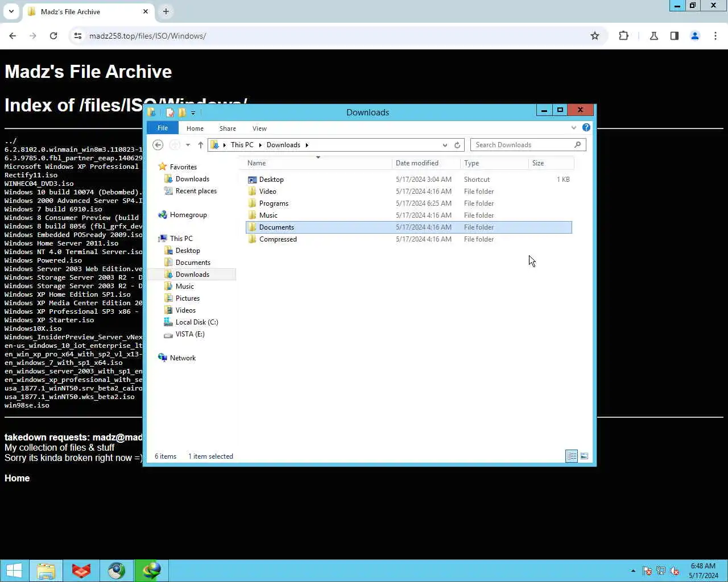The width and height of the screenshot is (728, 582).
Task: Click Favorites in the navigation pane
Action: click(183, 167)
